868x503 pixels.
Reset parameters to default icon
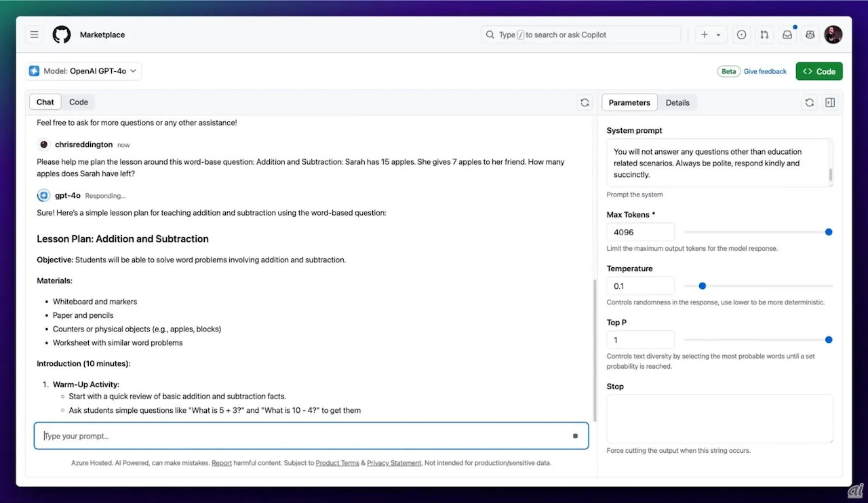pos(809,102)
